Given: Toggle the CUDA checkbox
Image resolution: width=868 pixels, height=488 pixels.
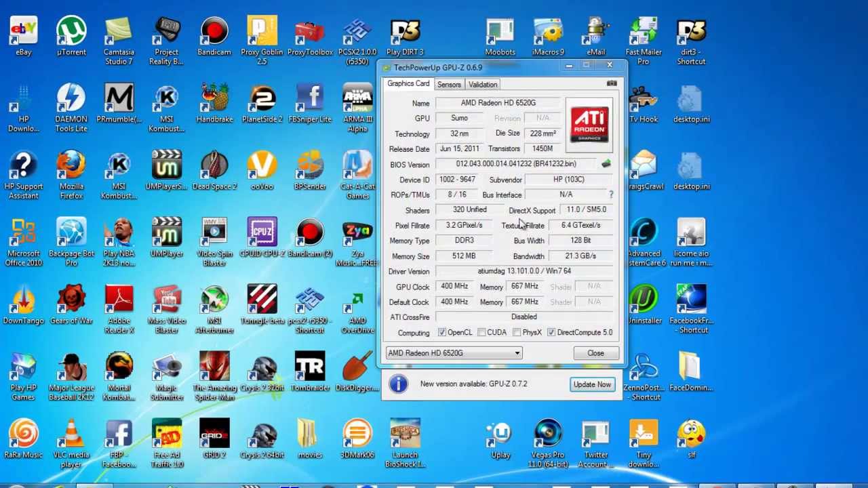Looking at the screenshot, I should [481, 332].
